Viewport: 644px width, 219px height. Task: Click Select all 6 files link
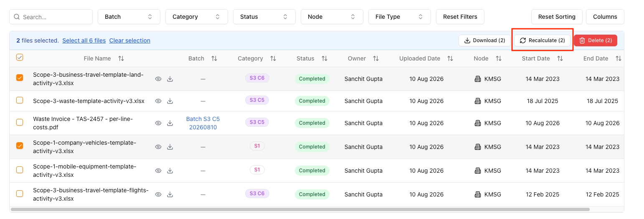click(x=84, y=40)
